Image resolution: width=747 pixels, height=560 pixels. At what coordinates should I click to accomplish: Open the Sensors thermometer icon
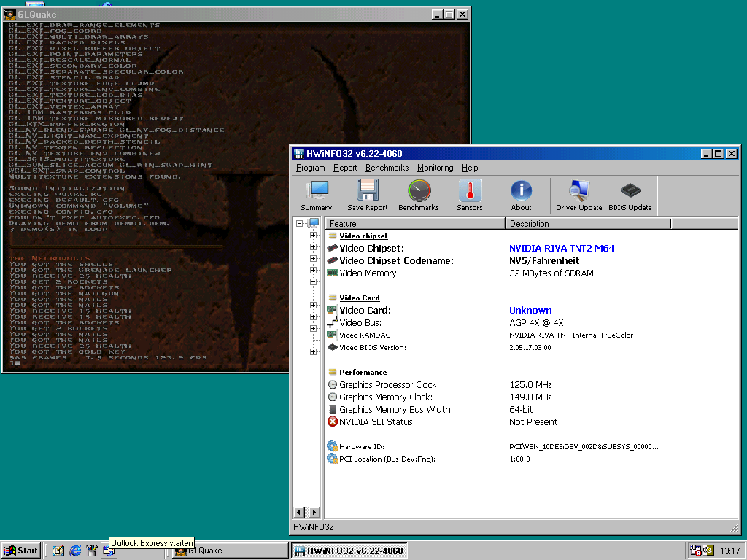470,195
